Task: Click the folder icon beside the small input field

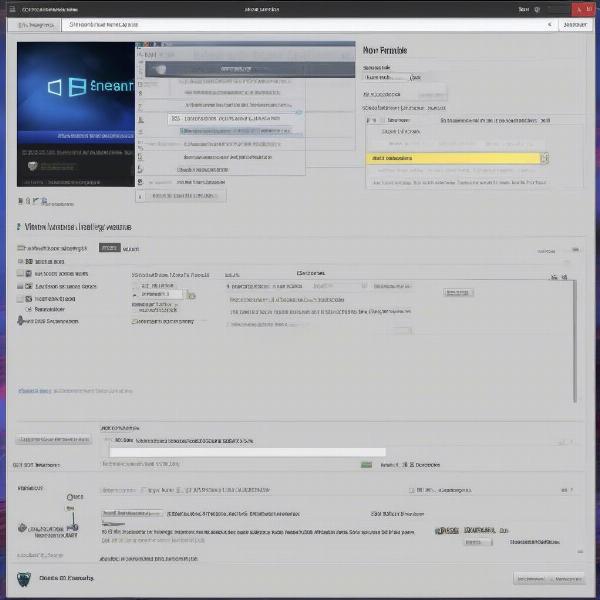Action: click(191, 295)
